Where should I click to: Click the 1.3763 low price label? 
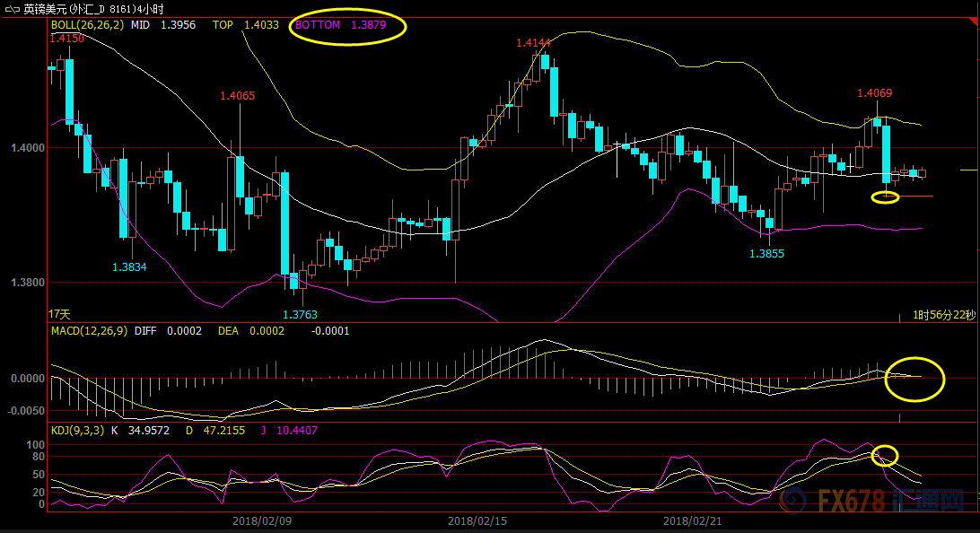click(x=300, y=315)
